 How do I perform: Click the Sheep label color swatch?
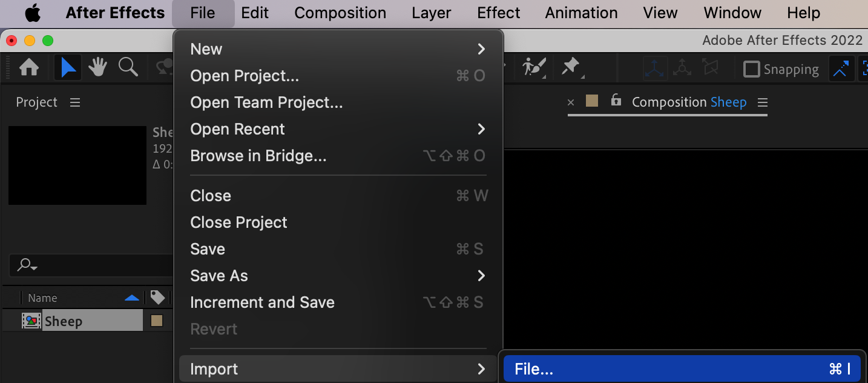pos(157,321)
